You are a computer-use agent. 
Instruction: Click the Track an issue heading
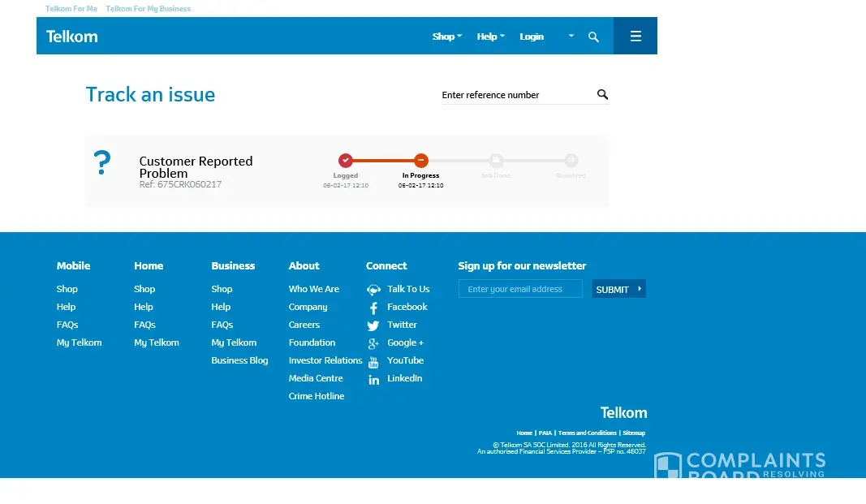(x=150, y=94)
